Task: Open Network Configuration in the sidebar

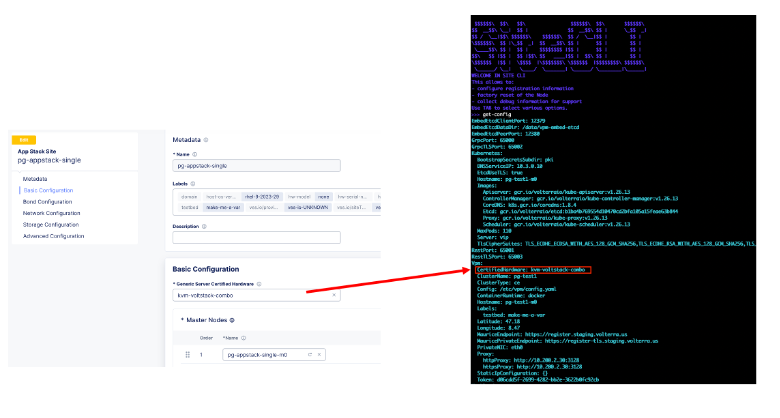Action: (51, 213)
